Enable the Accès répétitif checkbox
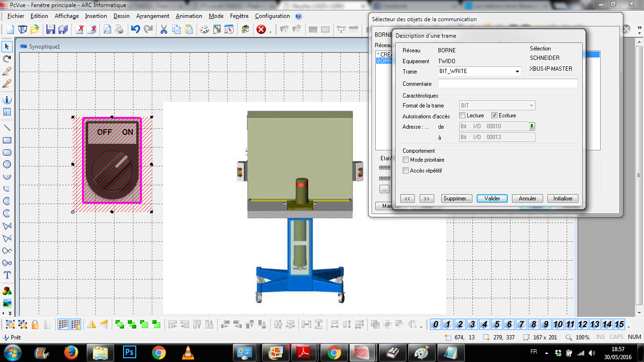This screenshot has height=362, width=644. coord(406,171)
